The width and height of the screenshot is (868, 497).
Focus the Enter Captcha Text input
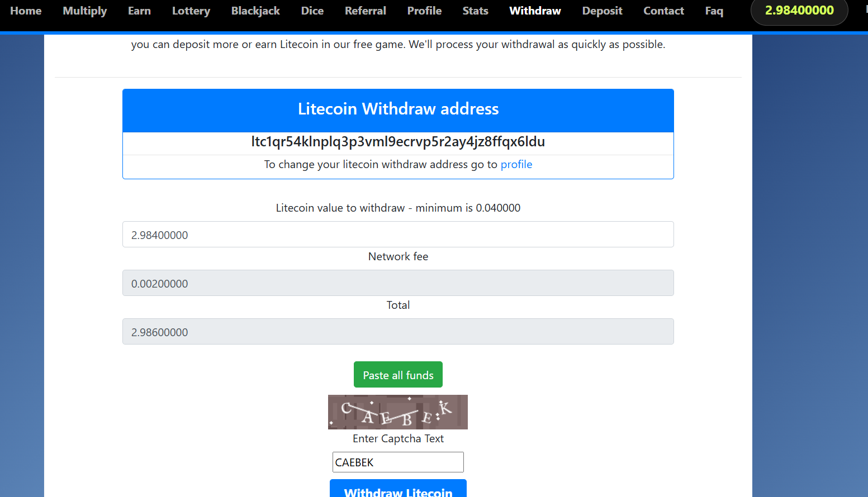click(398, 462)
